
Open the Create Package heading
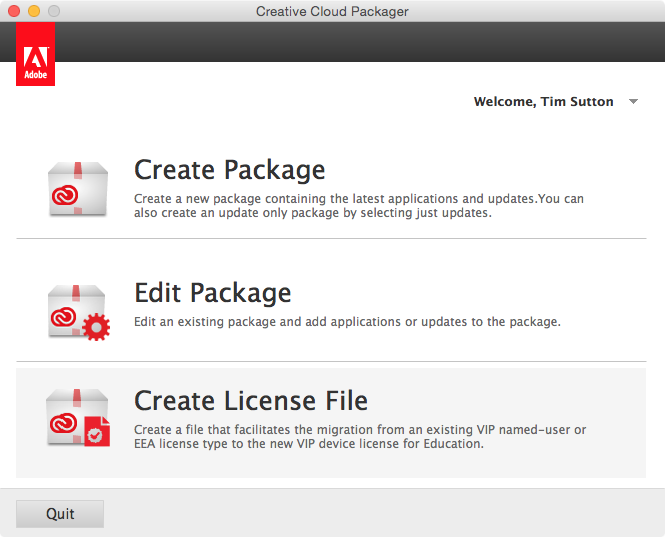point(229,170)
